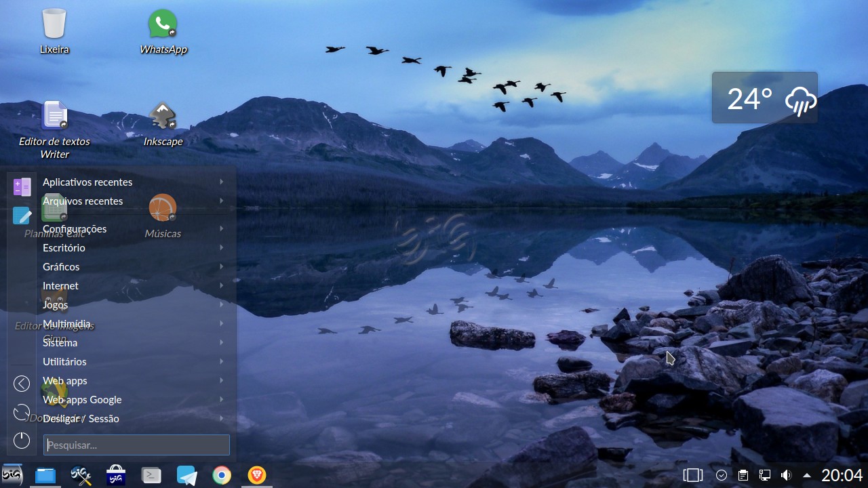This screenshot has width=868, height=488.
Task: Expand Arquivos recentes submenu arrow
Action: pyautogui.click(x=222, y=201)
